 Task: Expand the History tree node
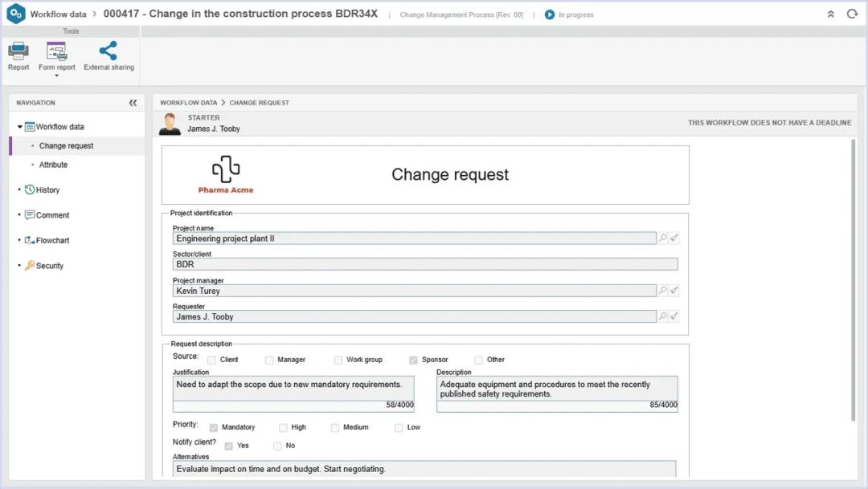19,190
